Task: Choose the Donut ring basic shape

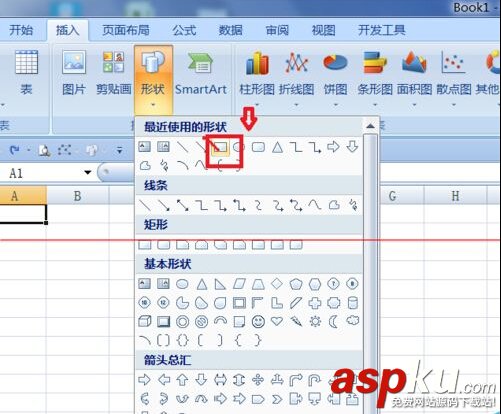Action: pos(182,322)
